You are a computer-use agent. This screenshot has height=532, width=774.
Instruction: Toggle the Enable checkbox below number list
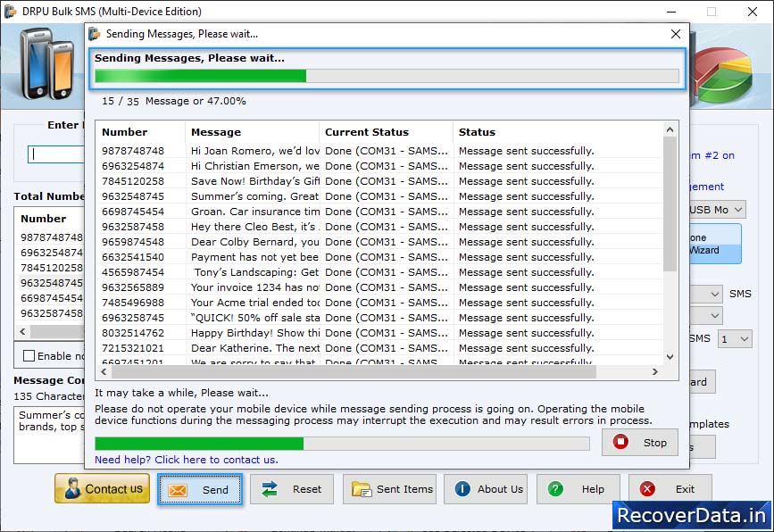pos(29,356)
